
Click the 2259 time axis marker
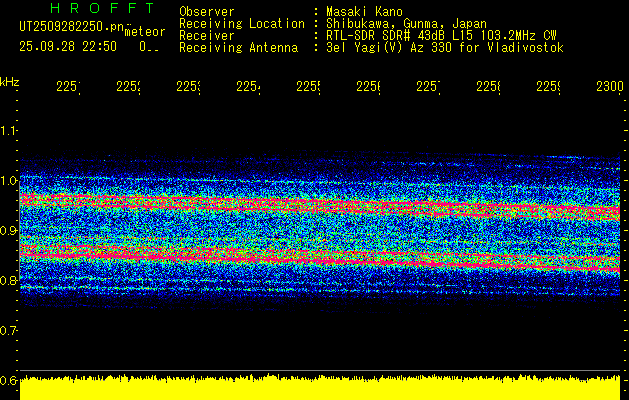tap(548, 87)
